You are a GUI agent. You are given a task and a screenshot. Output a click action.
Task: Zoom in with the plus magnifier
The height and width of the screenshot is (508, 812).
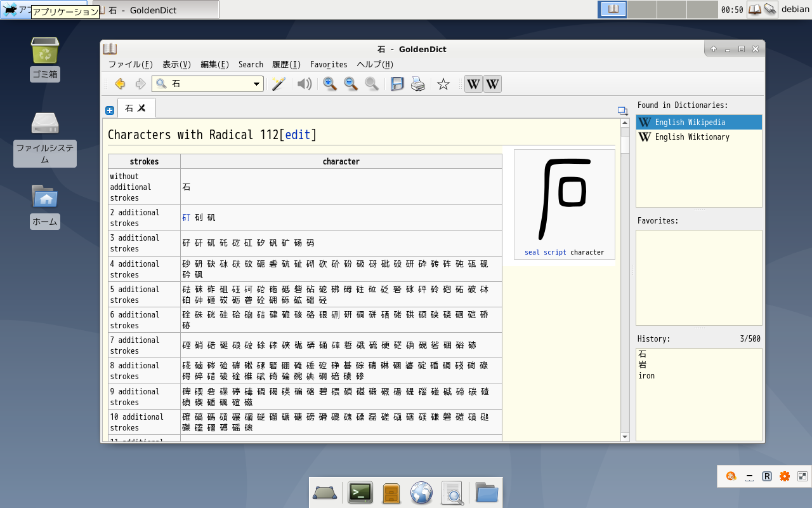(x=330, y=84)
